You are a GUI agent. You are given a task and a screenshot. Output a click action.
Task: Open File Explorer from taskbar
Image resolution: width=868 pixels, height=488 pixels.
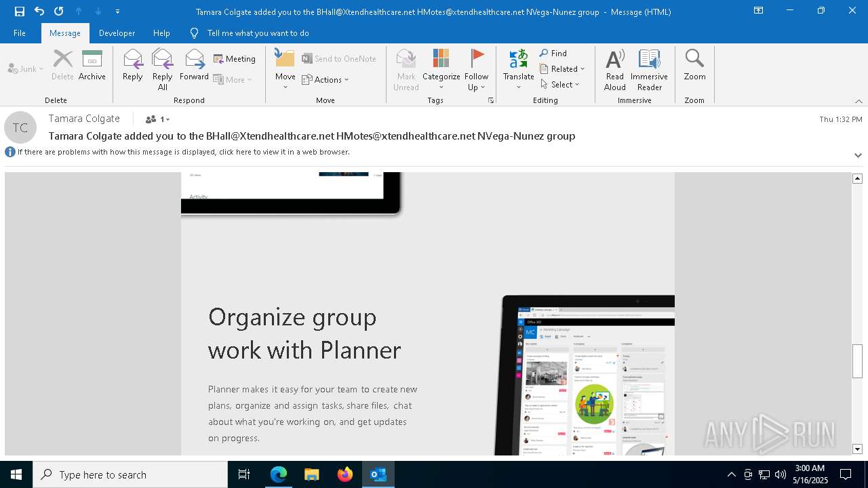click(x=312, y=474)
